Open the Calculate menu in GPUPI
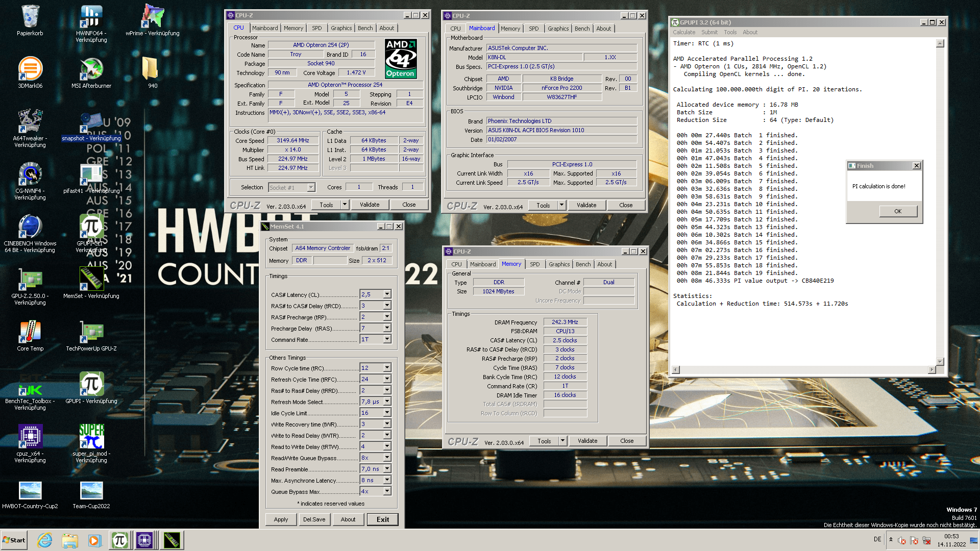The height and width of the screenshot is (551, 980). [x=684, y=32]
